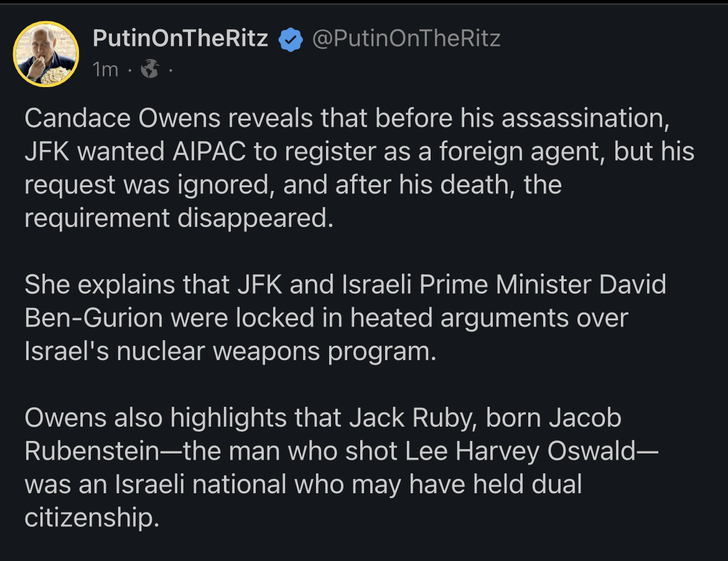728x561 pixels.
Task: Click the word 'citizenship' ending the post
Action: [x=88, y=517]
